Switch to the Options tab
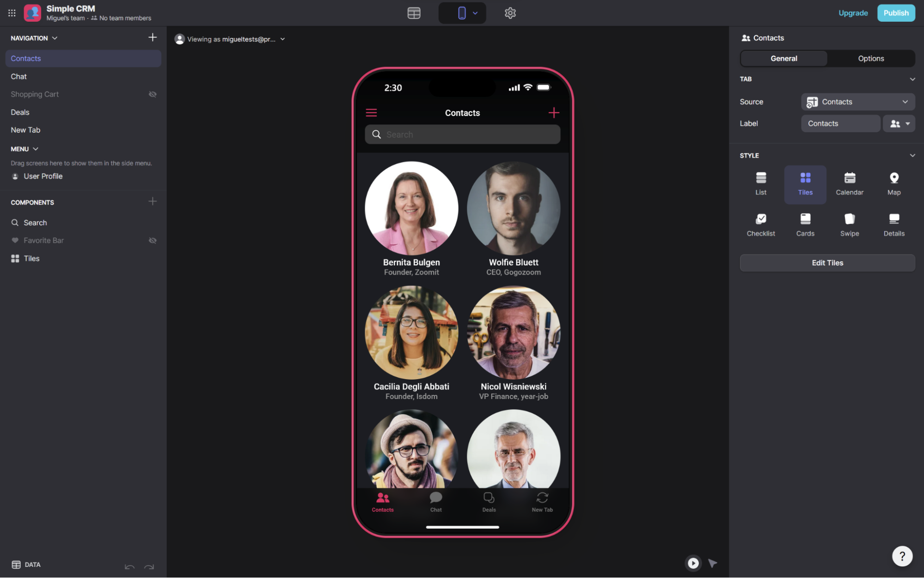 (x=871, y=58)
